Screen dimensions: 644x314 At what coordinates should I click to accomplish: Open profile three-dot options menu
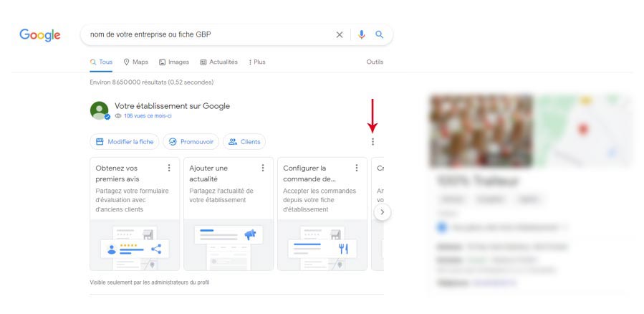click(x=373, y=142)
